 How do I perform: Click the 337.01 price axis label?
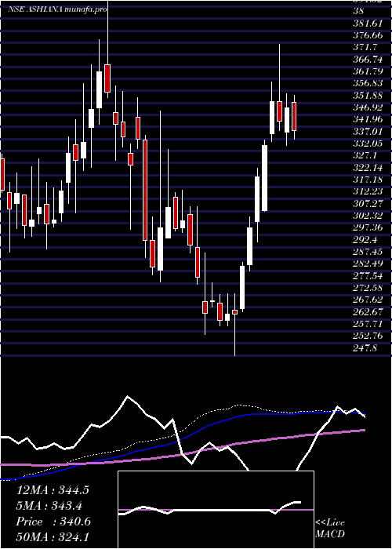[x=368, y=132]
